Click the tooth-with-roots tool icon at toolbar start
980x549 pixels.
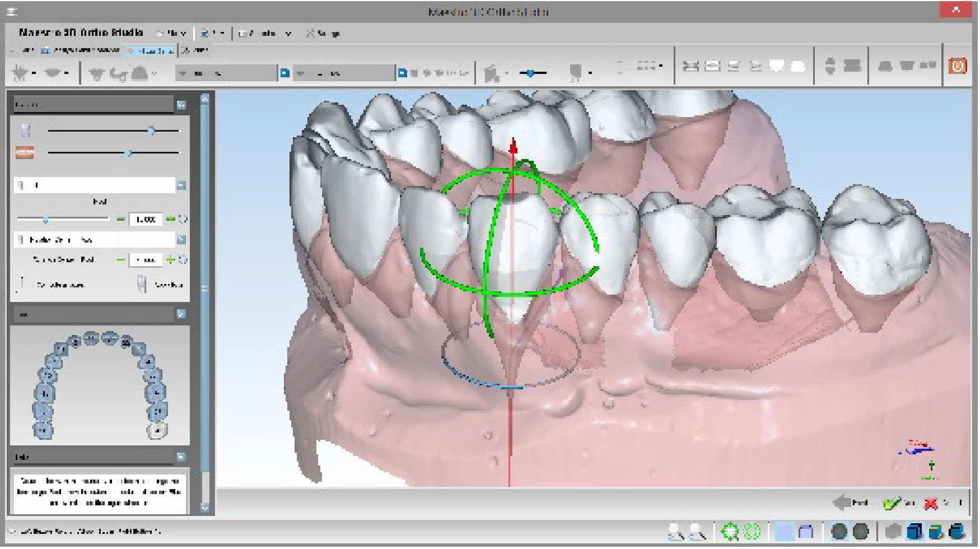[x=21, y=72]
